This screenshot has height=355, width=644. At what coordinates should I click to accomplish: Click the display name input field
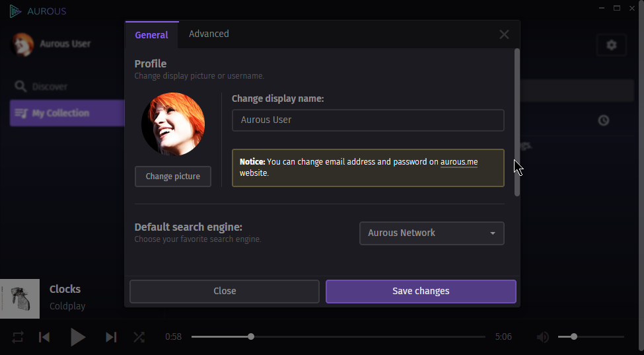pos(368,120)
